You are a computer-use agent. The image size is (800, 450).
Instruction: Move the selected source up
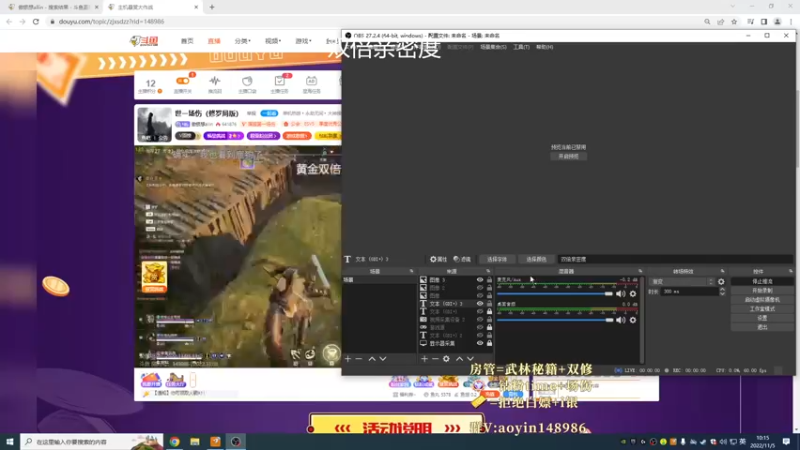pyautogui.click(x=459, y=359)
